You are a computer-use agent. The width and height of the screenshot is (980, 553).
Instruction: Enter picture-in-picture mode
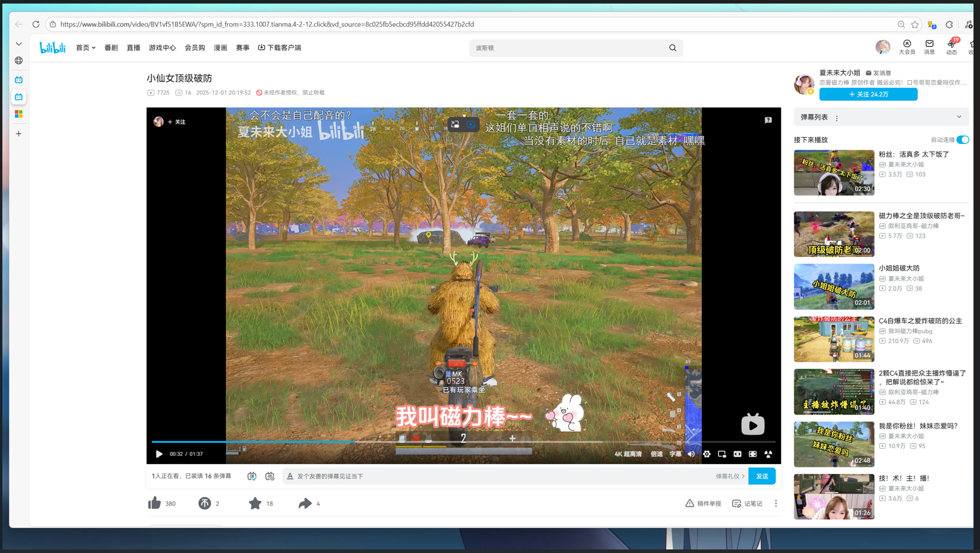(x=722, y=454)
